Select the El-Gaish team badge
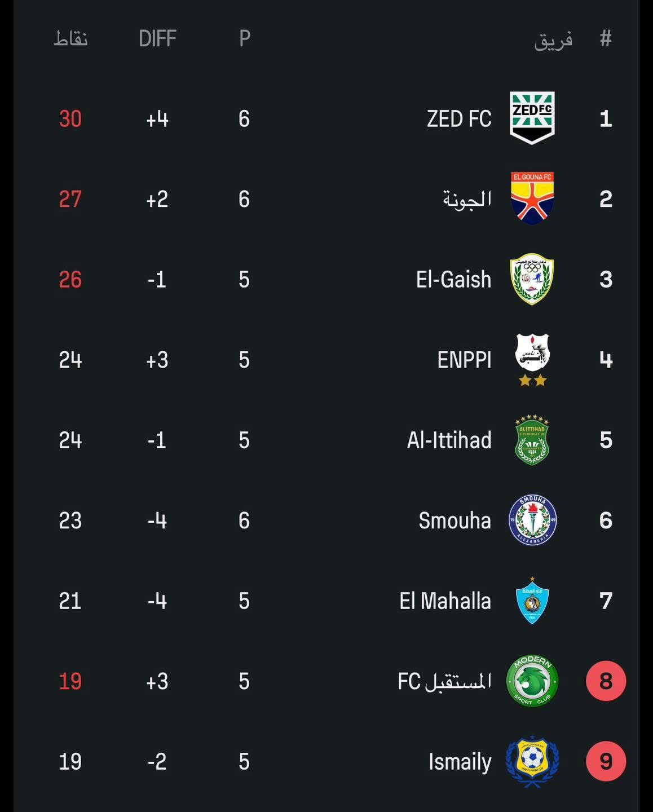Viewport: 653px width, 812px height. click(x=532, y=279)
